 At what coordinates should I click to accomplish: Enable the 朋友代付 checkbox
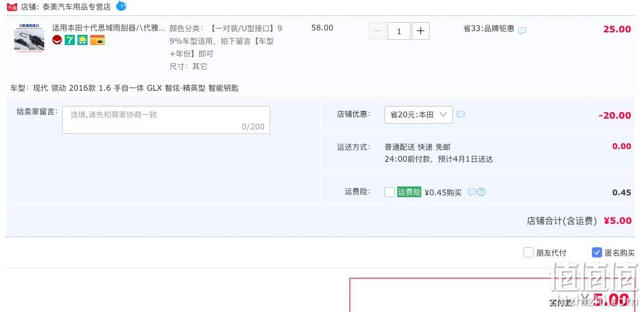point(528,252)
